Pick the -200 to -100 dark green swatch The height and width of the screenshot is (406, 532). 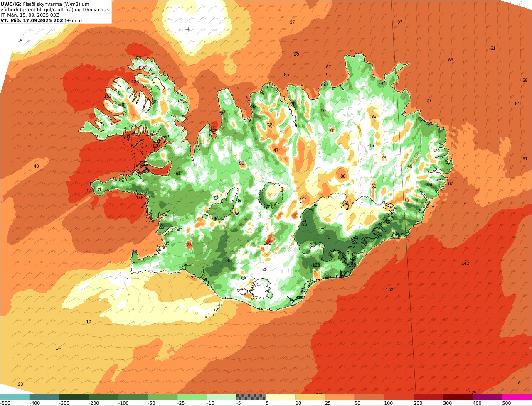point(103,397)
